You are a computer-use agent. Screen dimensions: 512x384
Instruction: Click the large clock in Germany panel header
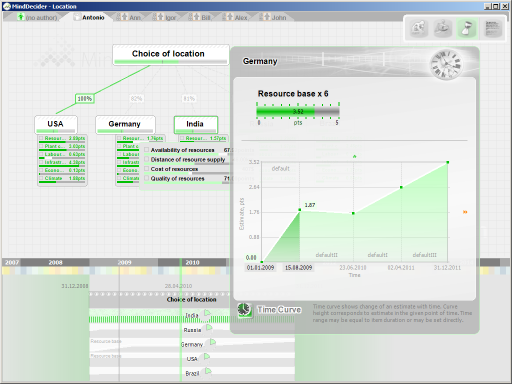tap(446, 65)
